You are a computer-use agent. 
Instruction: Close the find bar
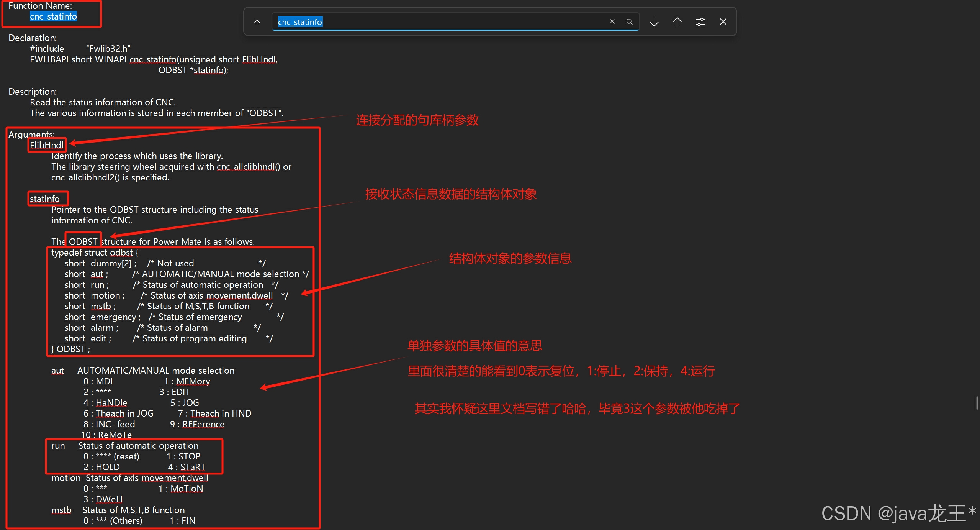(723, 22)
